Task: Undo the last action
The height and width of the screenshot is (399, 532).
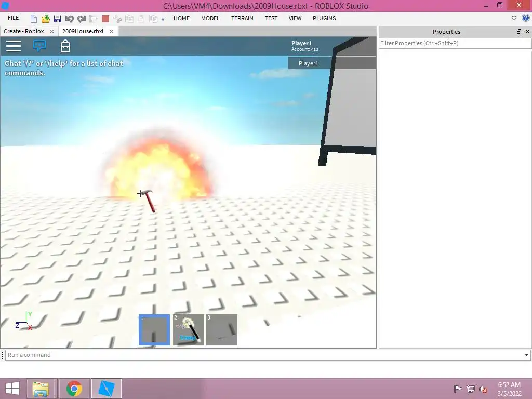Action: point(69,19)
